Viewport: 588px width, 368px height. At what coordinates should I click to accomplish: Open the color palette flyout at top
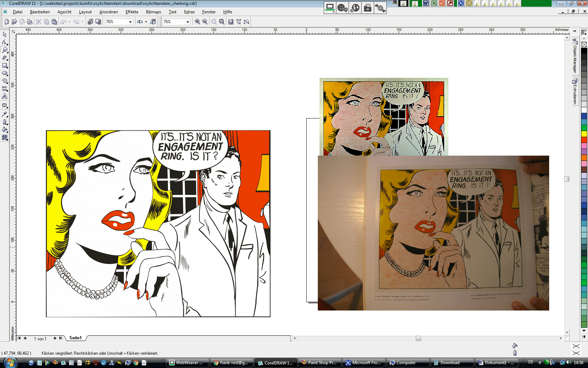[584, 32]
